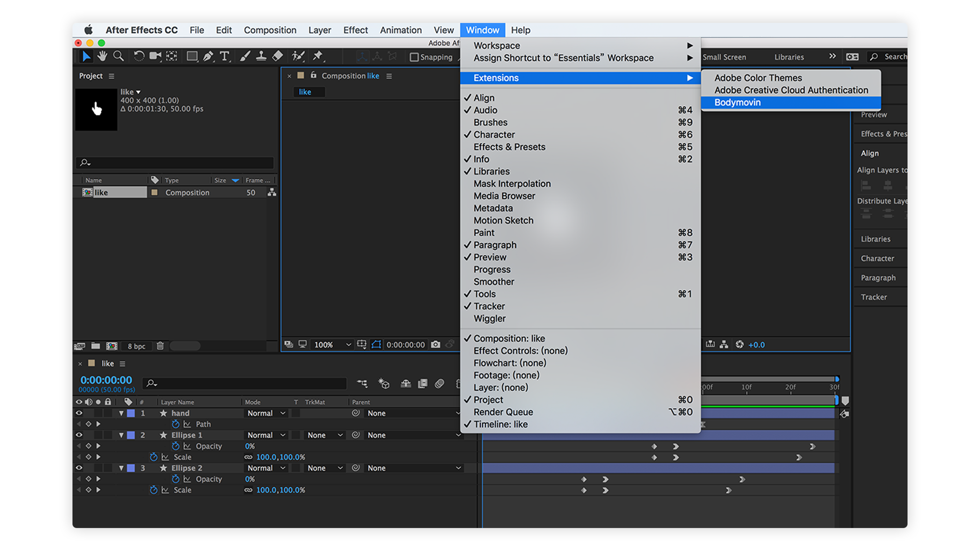The image size is (980, 551).
Task: Delete selected project item with trash icon
Action: click(160, 346)
